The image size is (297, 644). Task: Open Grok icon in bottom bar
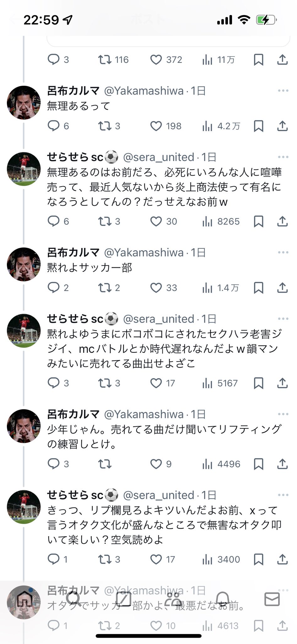tap(124, 599)
